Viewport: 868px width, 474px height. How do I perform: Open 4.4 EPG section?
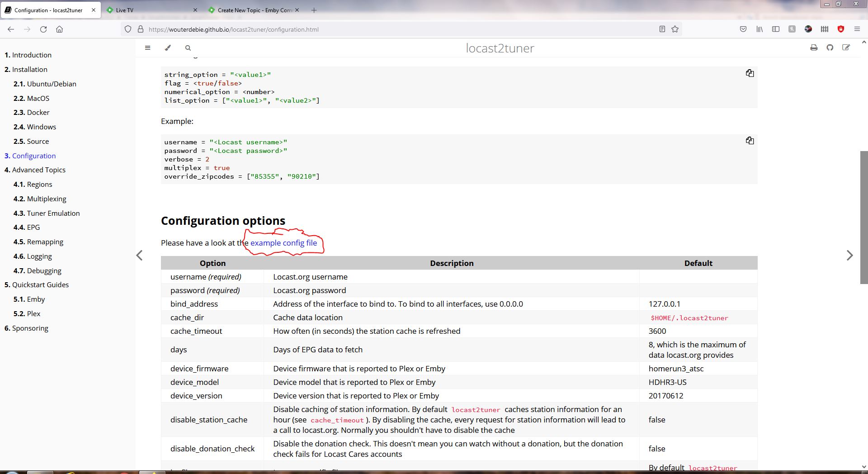(x=27, y=227)
